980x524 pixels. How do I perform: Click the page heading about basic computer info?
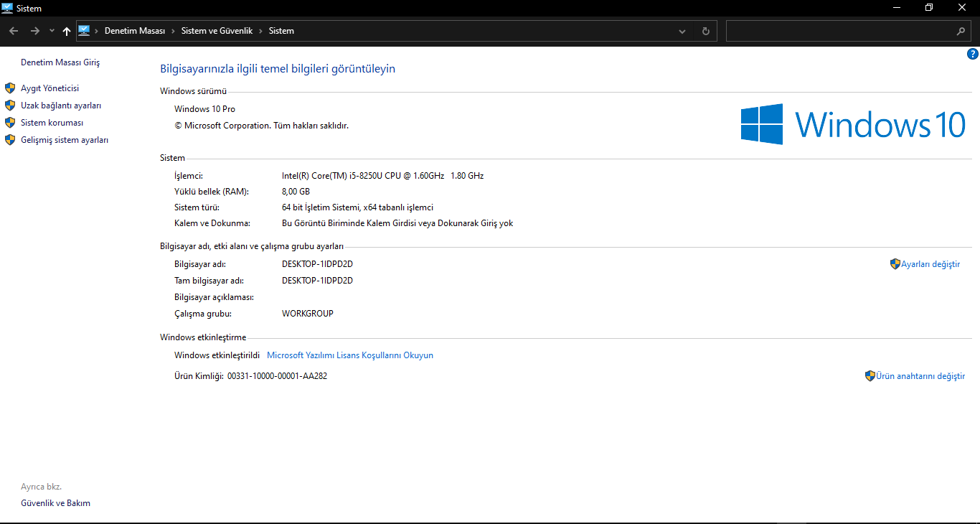278,69
